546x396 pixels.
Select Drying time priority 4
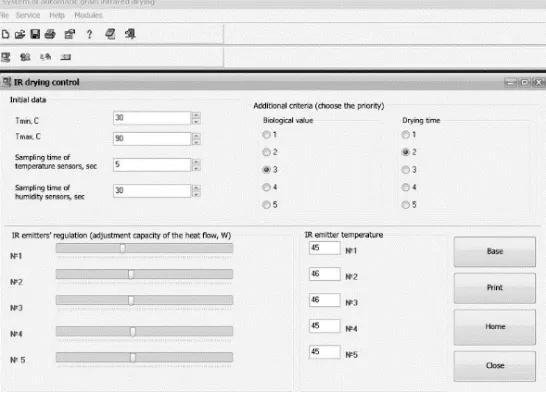405,187
